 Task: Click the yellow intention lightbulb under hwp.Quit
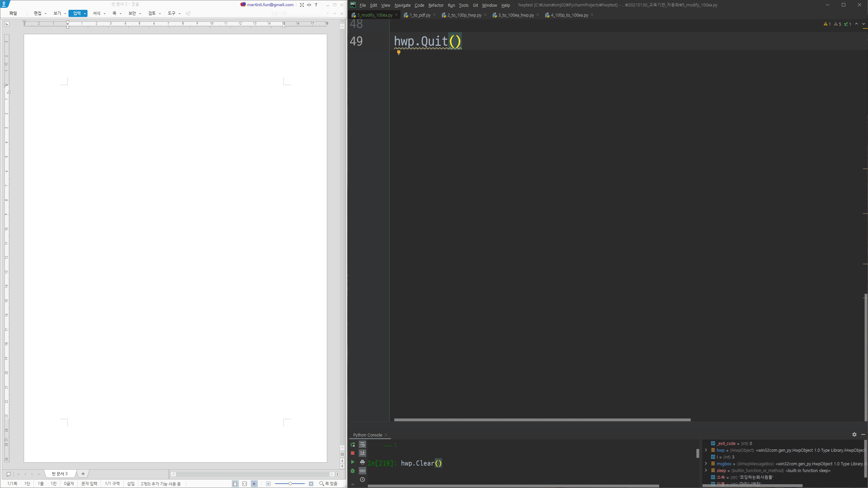click(399, 52)
